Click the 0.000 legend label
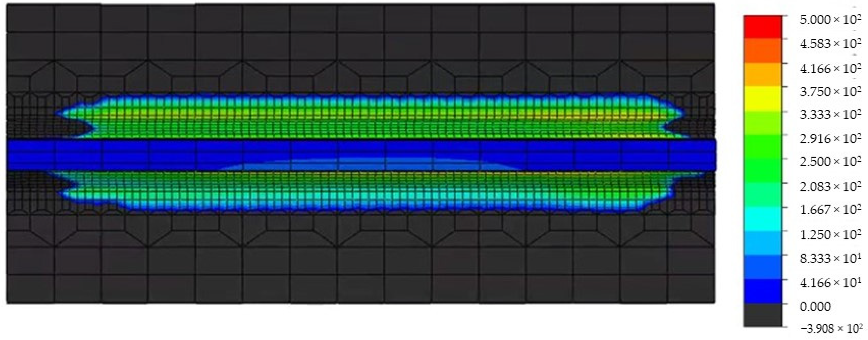Screen dimensions: 868x340 (815, 306)
